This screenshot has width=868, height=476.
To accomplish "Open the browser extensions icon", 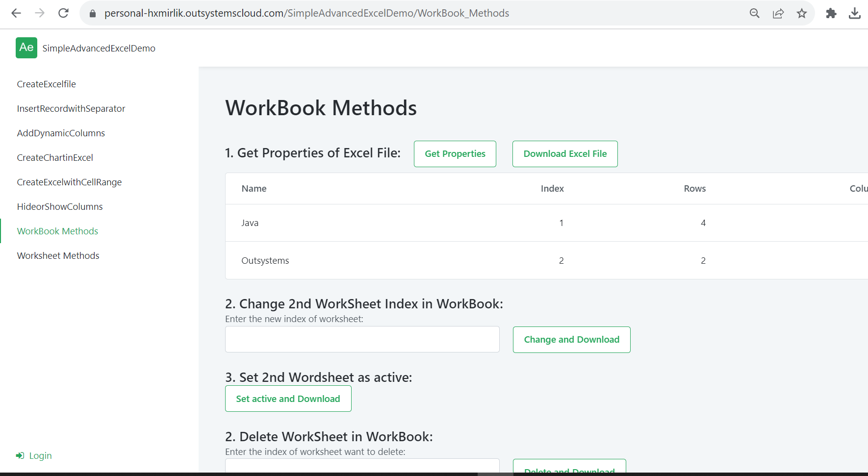I will tap(831, 13).
